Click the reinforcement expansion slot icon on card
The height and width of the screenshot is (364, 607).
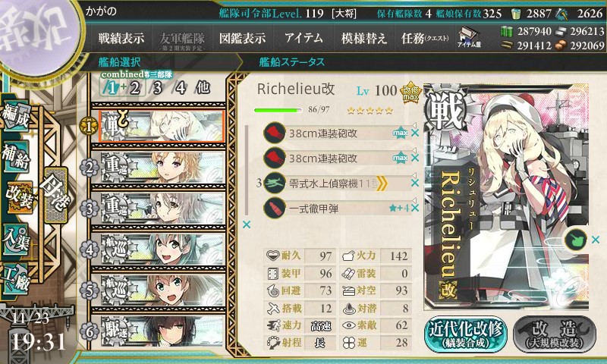point(576,240)
